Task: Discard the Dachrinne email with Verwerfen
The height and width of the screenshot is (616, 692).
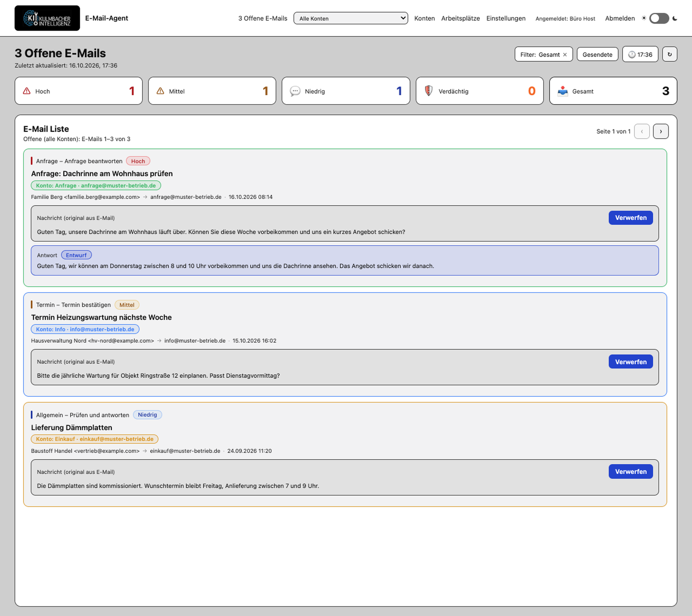Action: tap(630, 218)
